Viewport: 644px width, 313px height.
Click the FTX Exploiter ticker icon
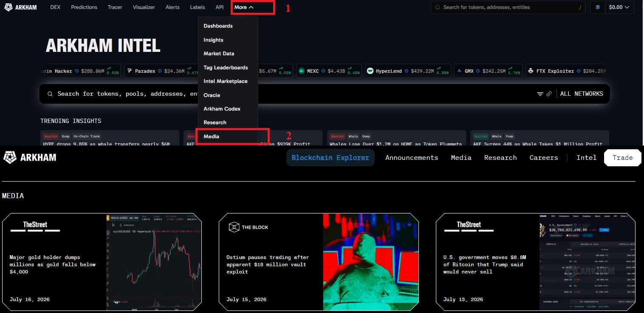pyautogui.click(x=531, y=71)
